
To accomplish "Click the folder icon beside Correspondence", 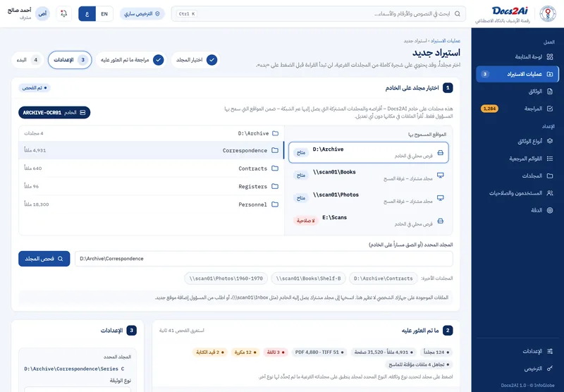I will click(275, 150).
